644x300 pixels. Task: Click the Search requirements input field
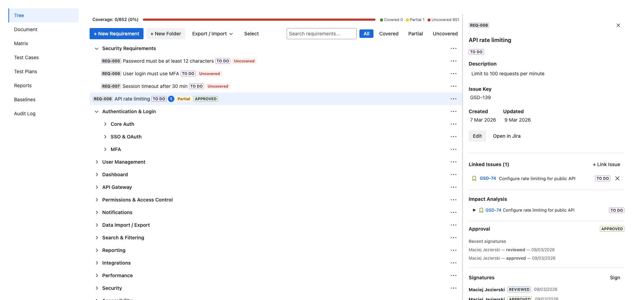(x=321, y=34)
